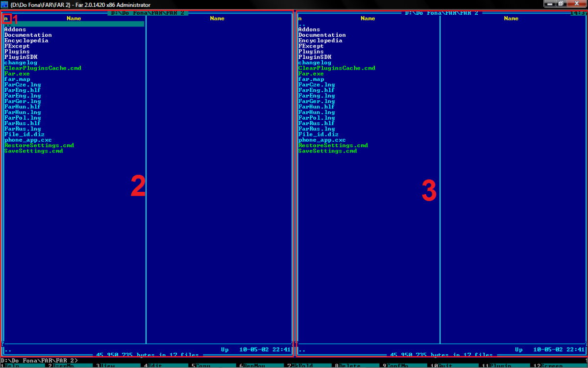This screenshot has height=368, width=588.
Task: Select FarCze.lng in the left panel
Action: point(23,85)
